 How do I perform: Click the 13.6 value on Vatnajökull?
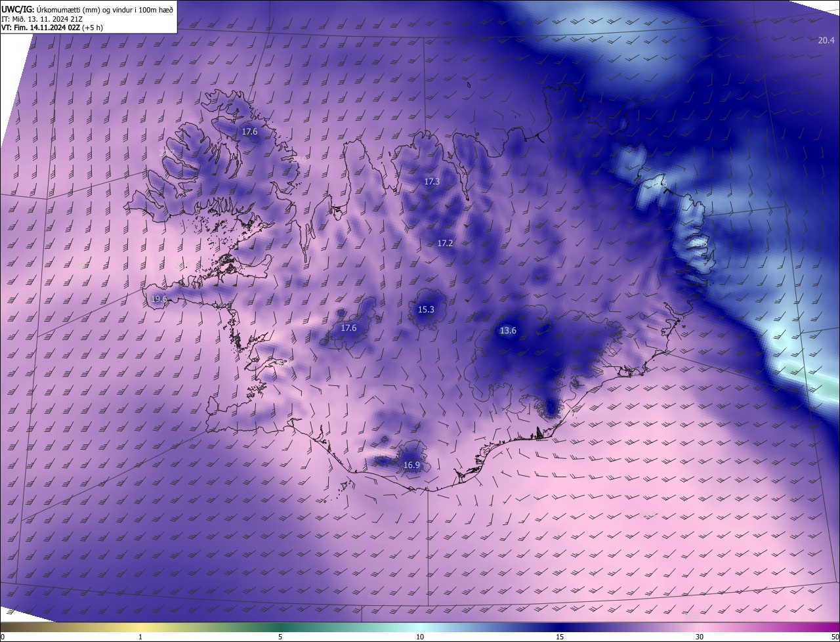click(x=508, y=331)
